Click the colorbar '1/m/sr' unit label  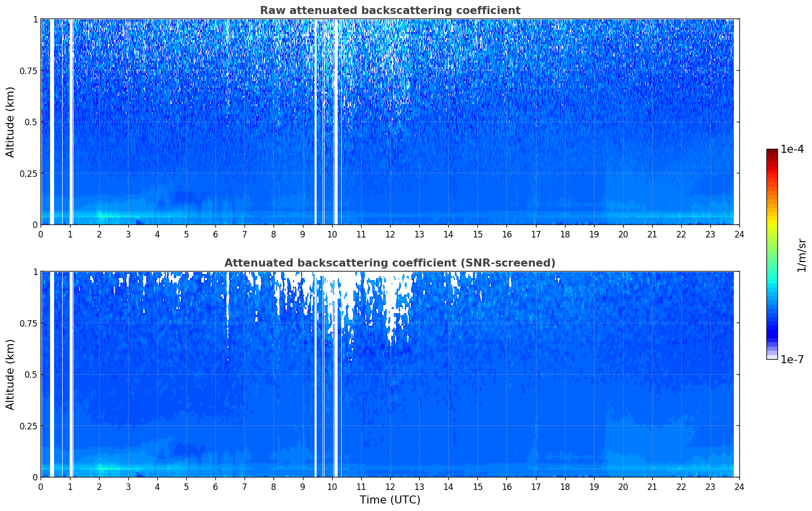pyautogui.click(x=801, y=255)
